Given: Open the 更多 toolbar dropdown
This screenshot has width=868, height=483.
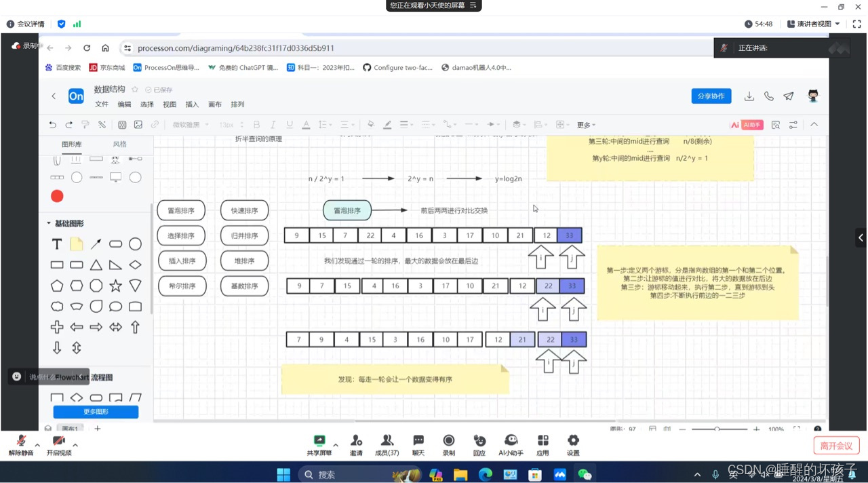Looking at the screenshot, I should click(586, 125).
